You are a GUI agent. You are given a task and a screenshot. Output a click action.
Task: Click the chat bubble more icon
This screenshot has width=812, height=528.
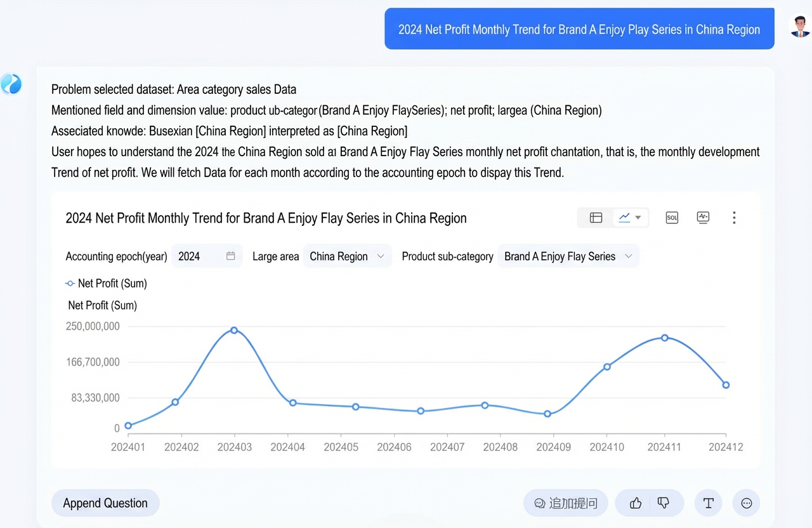pyautogui.click(x=747, y=503)
